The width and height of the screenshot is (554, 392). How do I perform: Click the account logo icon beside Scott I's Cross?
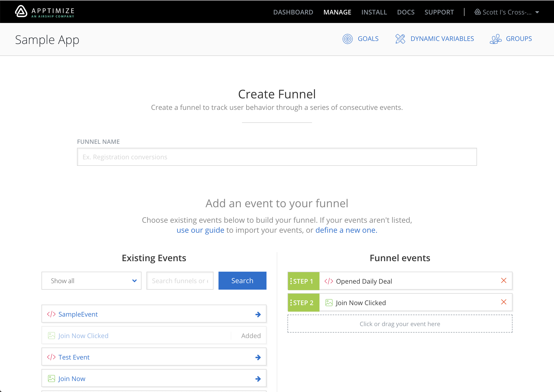tap(478, 12)
